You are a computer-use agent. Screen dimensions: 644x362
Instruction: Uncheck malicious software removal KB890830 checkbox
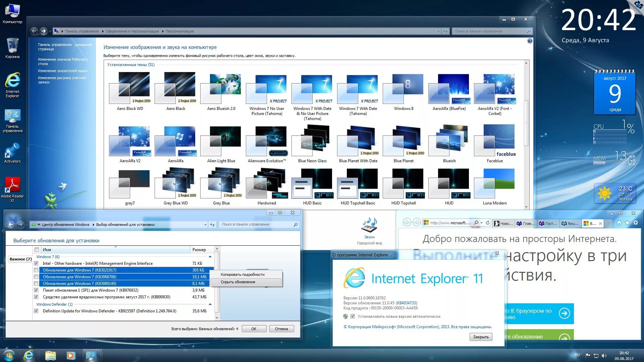click(36, 297)
